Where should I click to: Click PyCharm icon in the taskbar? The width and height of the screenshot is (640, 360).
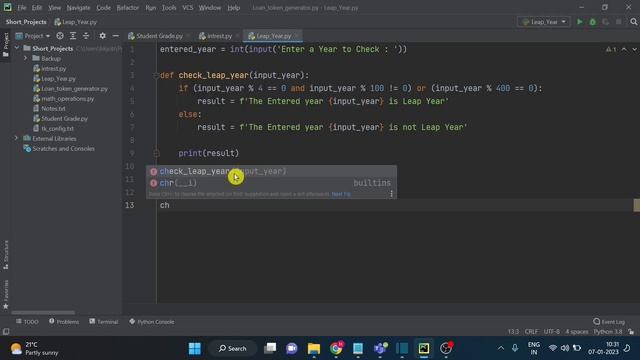pos(424,348)
